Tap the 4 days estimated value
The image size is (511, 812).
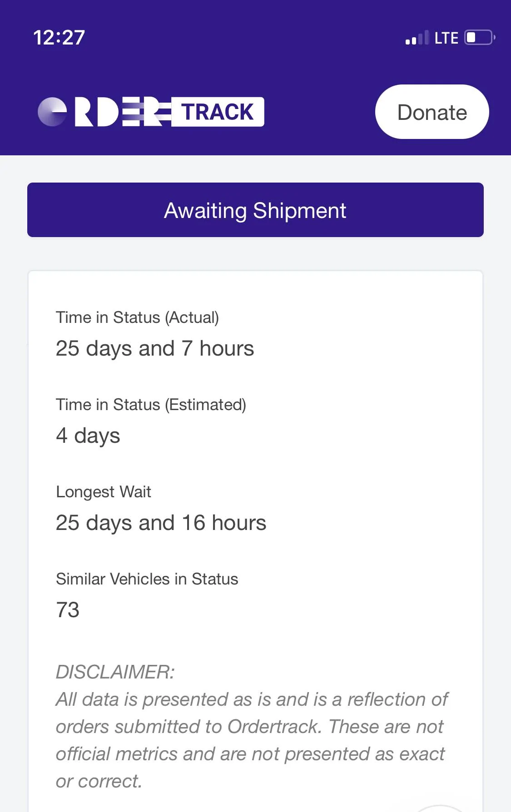88,436
